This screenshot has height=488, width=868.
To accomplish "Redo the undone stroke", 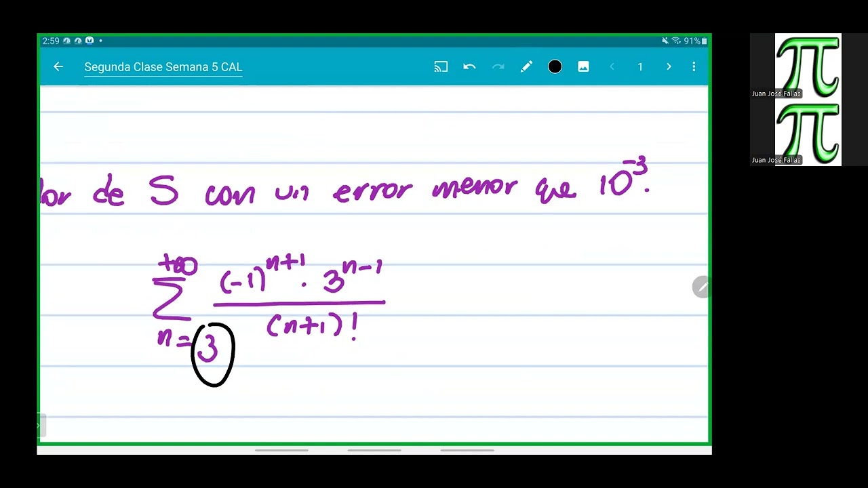I will coord(498,66).
